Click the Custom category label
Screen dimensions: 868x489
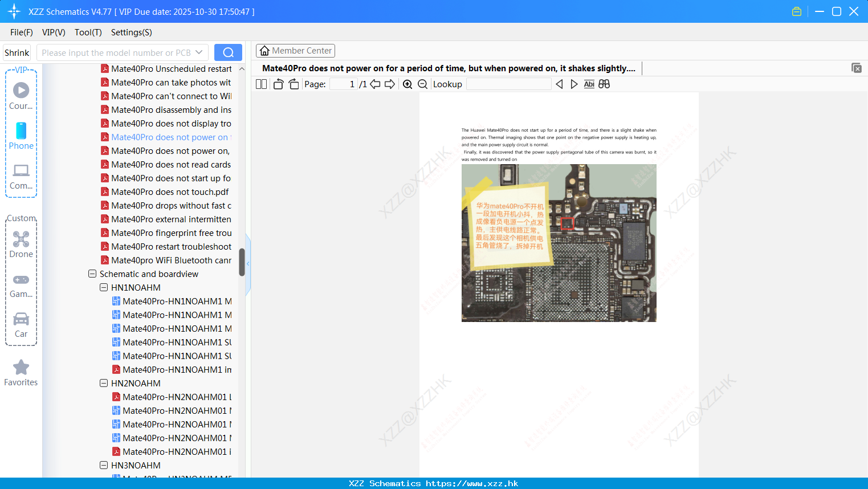click(x=21, y=218)
